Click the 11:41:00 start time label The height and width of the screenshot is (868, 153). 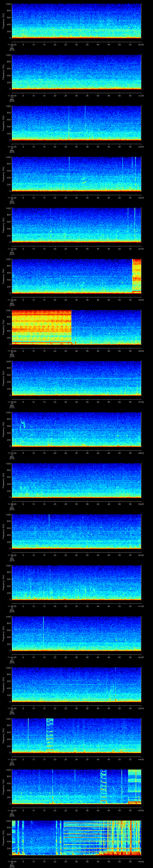(12, 657)
